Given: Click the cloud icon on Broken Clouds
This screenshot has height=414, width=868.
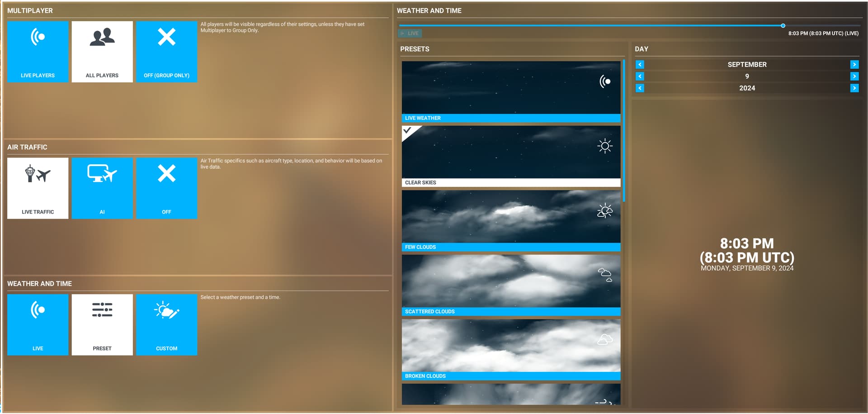Looking at the screenshot, I should point(605,339).
